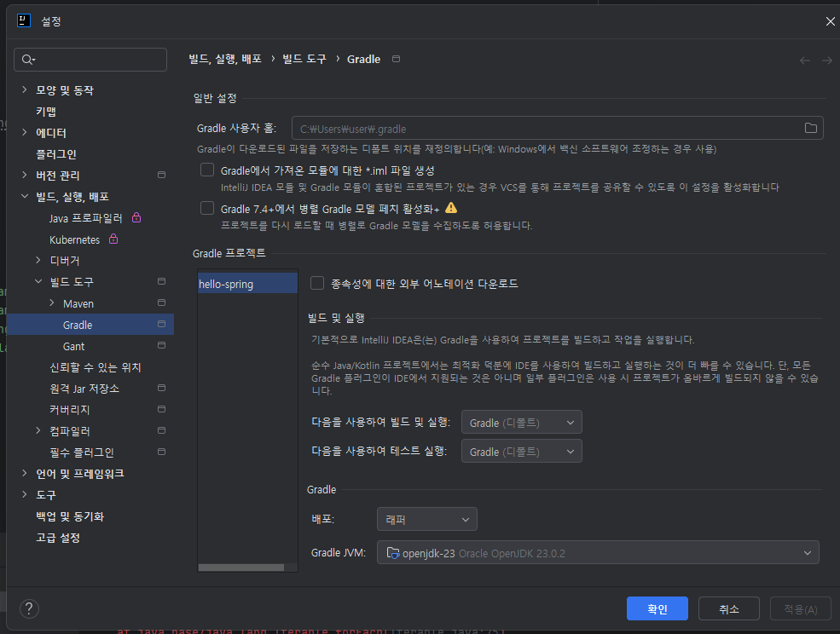Click the warning icon next to parallel Gradle model fetching
The width and height of the screenshot is (840, 634).
coord(451,208)
